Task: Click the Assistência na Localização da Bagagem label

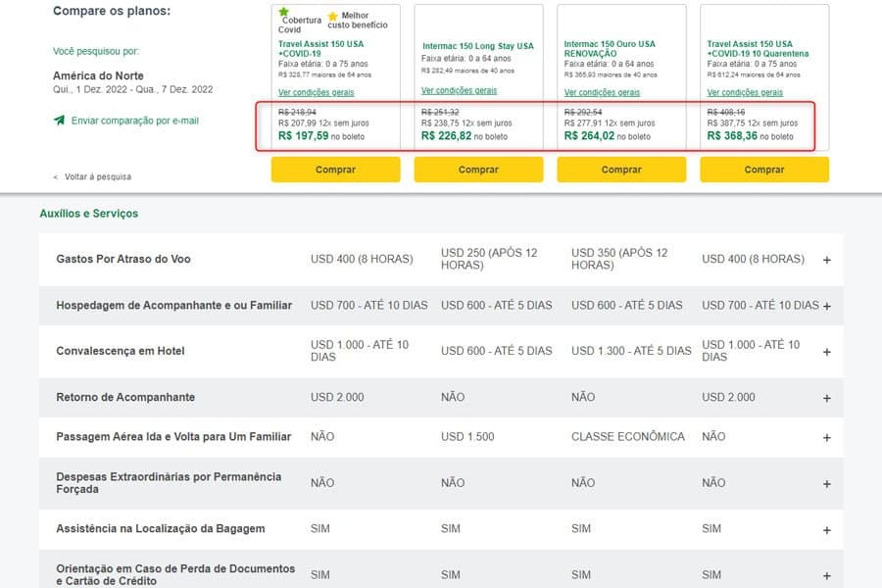Action: (161, 529)
